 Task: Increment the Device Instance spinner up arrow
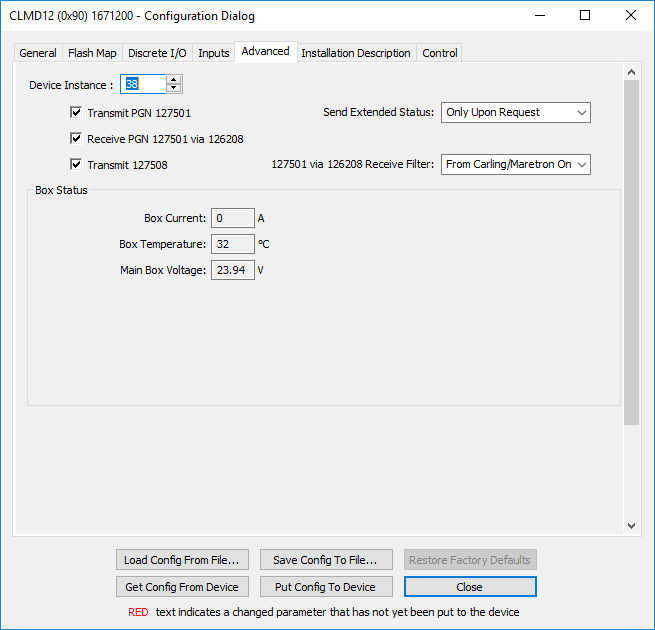click(x=174, y=80)
